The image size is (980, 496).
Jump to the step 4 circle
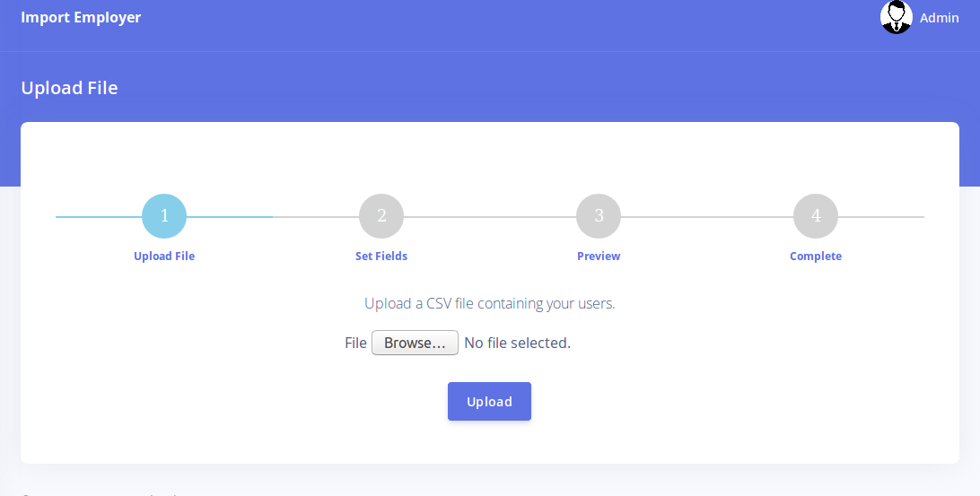(816, 216)
